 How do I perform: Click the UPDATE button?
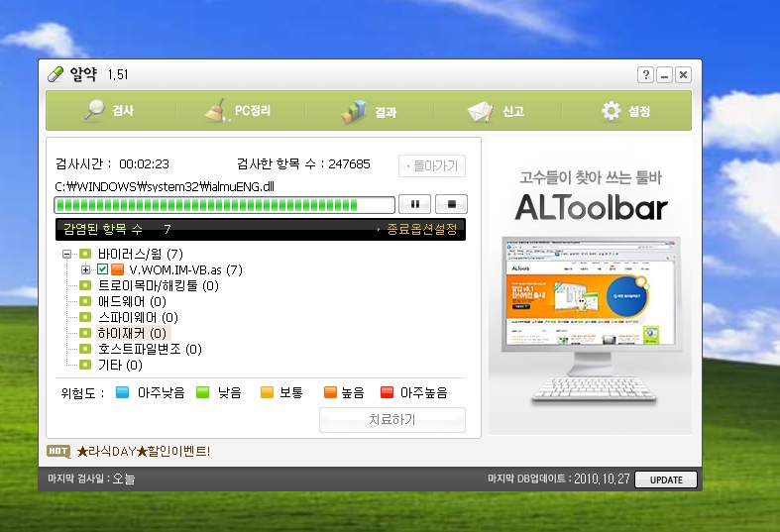coord(666,479)
